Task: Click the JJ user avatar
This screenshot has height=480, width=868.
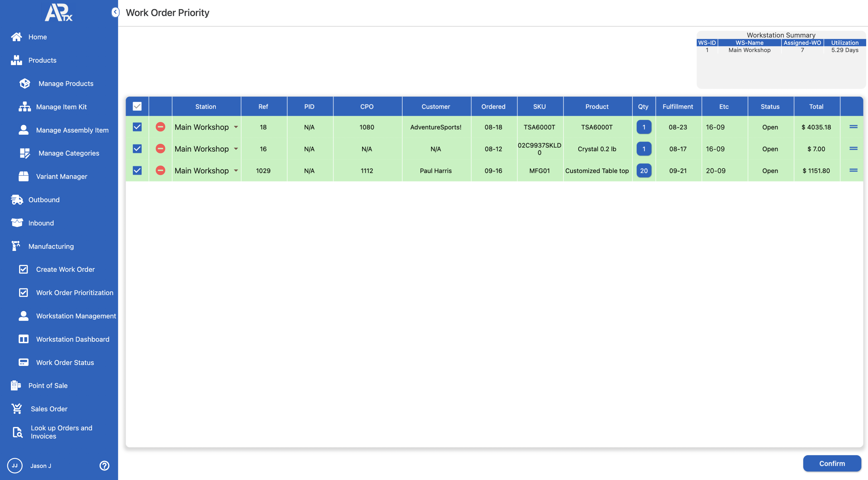Action: 15,465
